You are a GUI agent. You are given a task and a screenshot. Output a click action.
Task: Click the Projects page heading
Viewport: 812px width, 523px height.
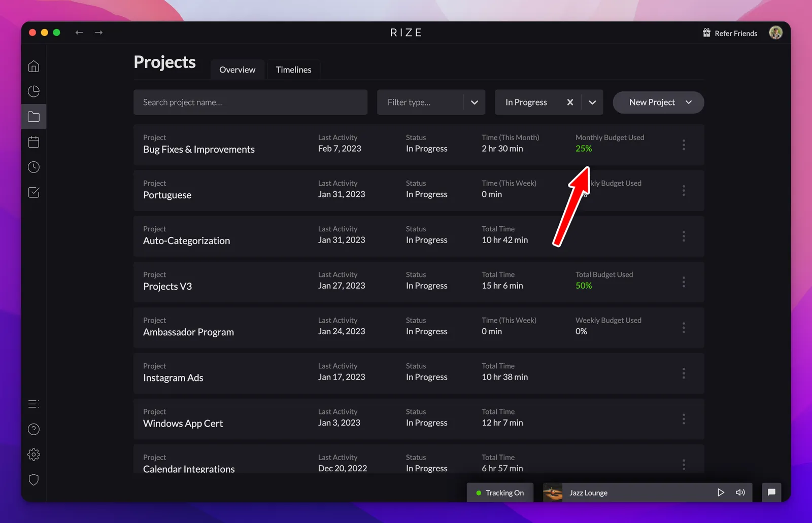[164, 62]
